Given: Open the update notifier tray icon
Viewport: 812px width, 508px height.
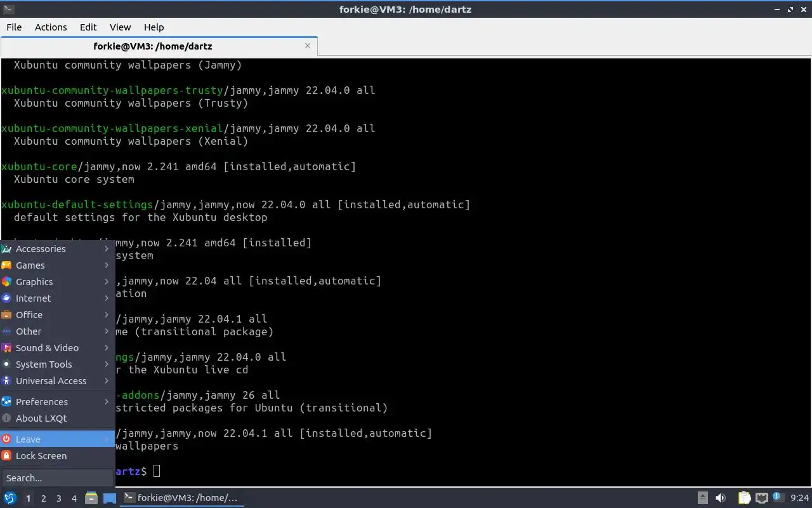Looking at the screenshot, I should tap(778, 498).
